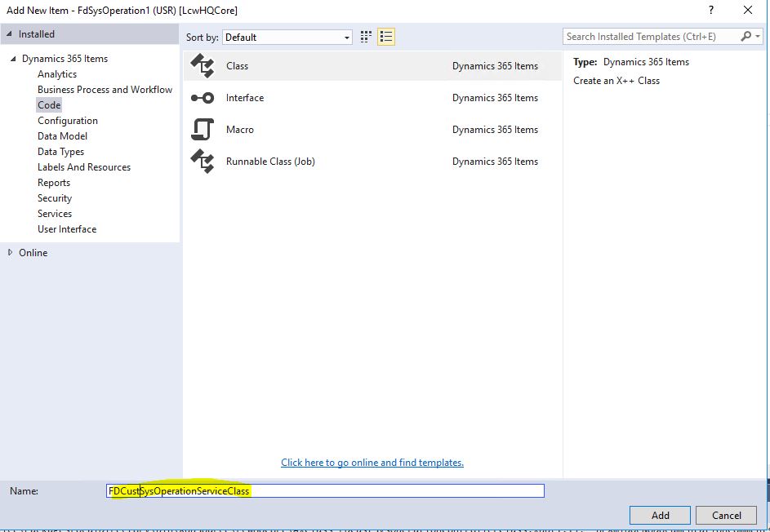Click the Add button

(x=660, y=516)
